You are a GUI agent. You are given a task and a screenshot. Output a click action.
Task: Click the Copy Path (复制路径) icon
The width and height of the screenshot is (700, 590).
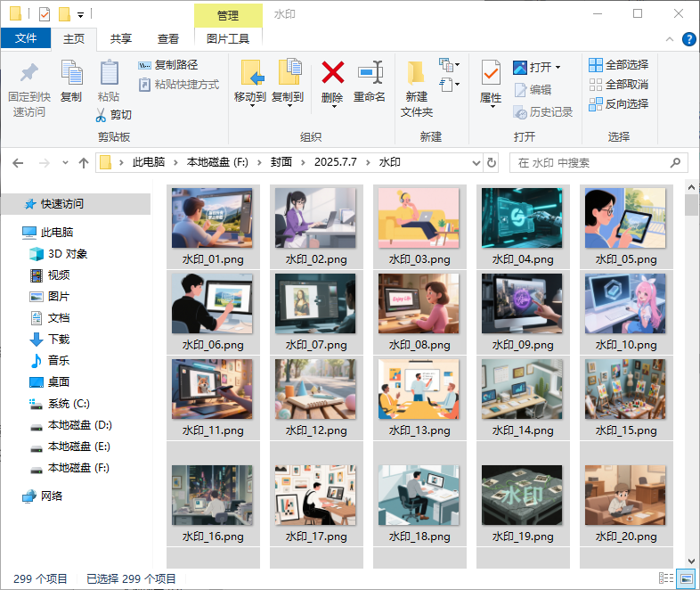(145, 65)
